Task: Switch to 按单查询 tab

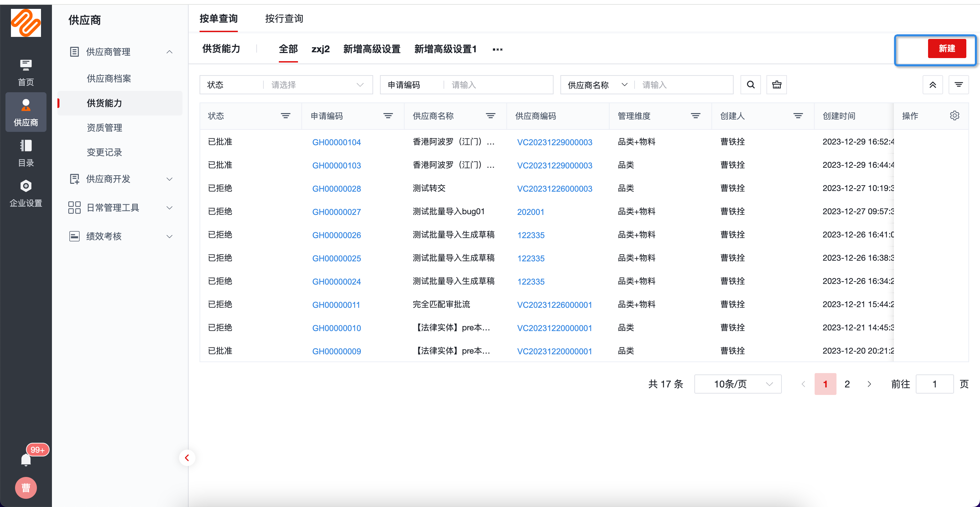Action: (218, 18)
